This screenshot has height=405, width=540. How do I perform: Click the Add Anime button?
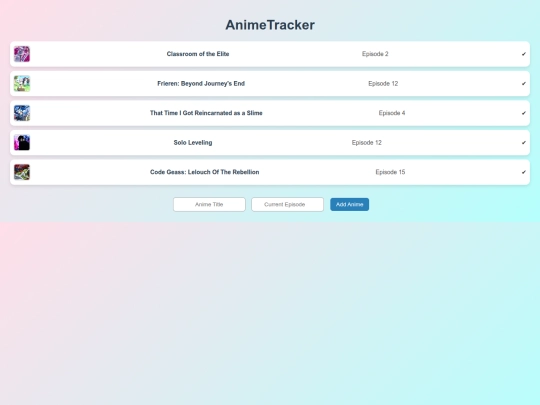[x=349, y=204]
